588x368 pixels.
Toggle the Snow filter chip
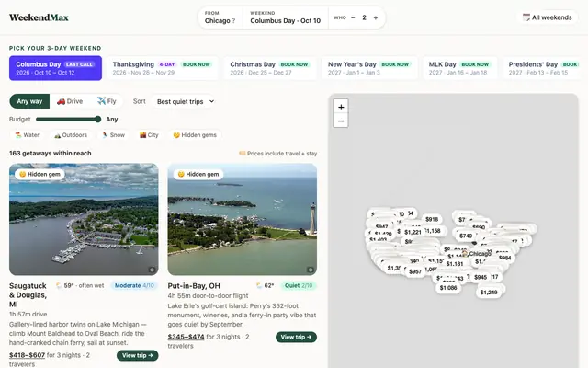(114, 135)
